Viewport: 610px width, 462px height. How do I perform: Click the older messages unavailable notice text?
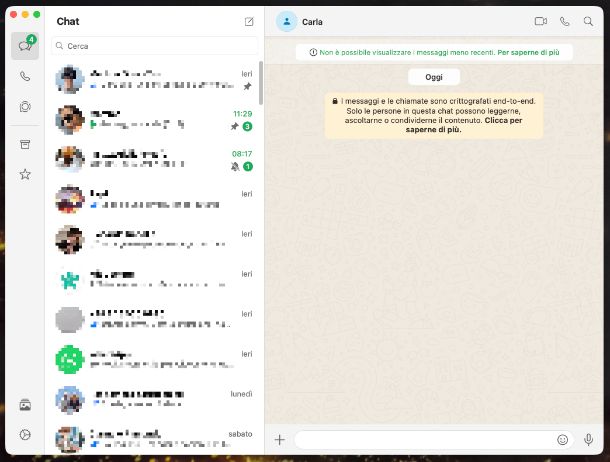point(407,52)
